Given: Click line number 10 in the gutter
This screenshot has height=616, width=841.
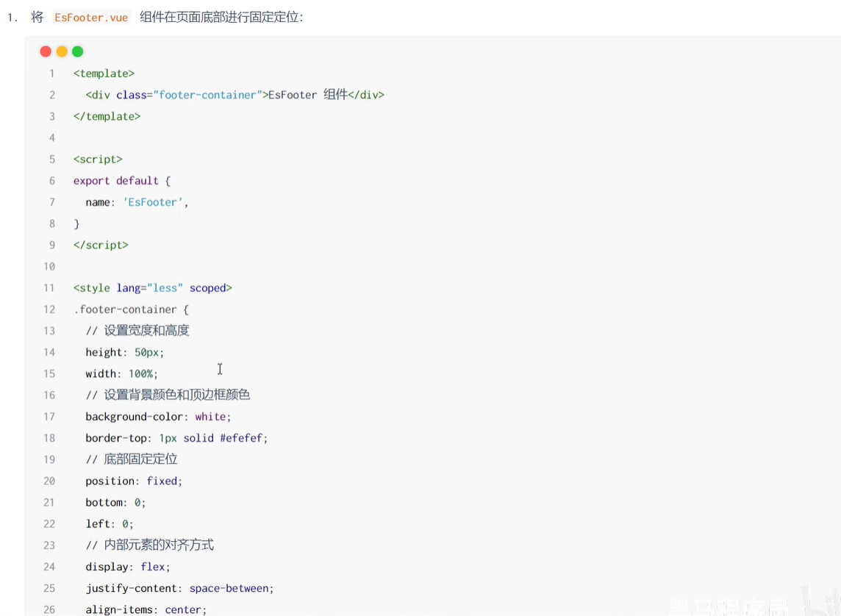Looking at the screenshot, I should pos(49,266).
